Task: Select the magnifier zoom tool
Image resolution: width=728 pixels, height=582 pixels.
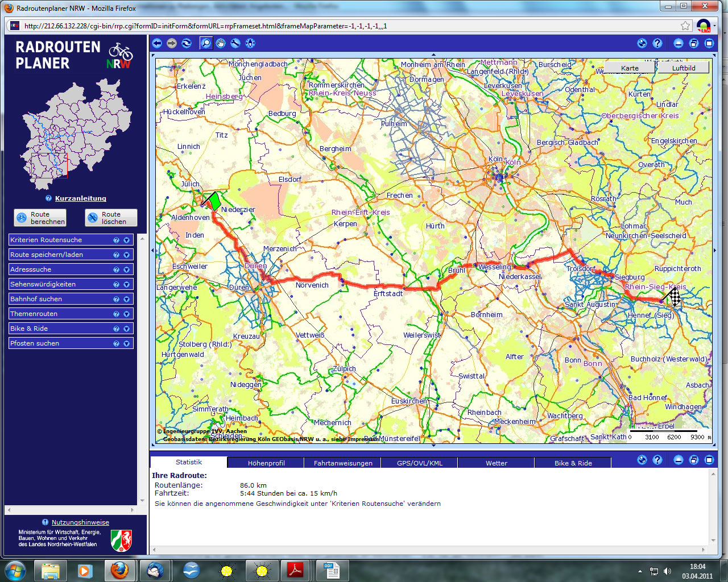Action: [x=205, y=43]
